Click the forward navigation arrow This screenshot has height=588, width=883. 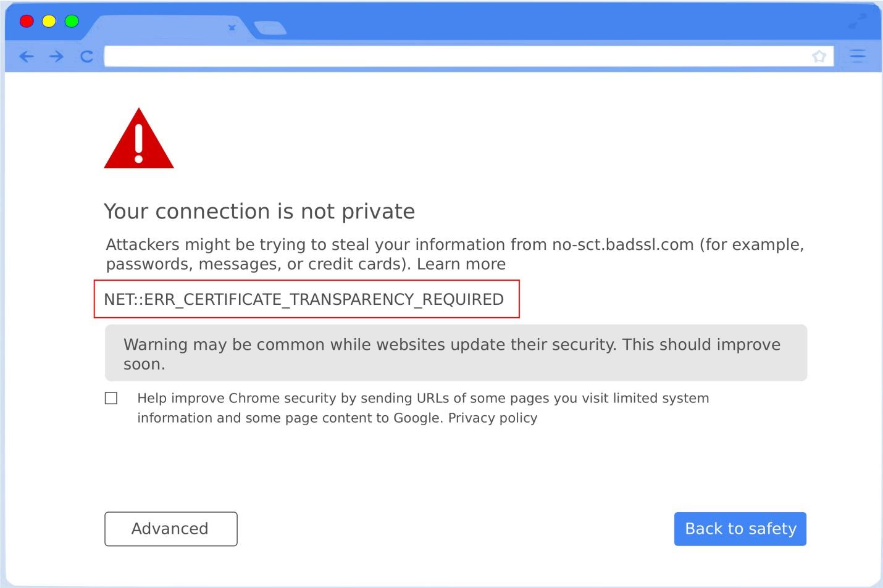click(x=56, y=56)
